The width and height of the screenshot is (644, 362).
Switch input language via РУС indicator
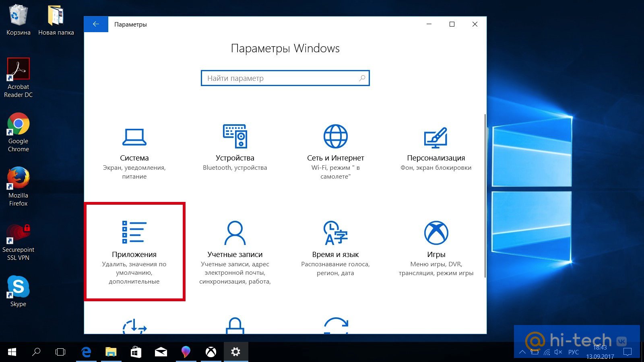coord(574,352)
